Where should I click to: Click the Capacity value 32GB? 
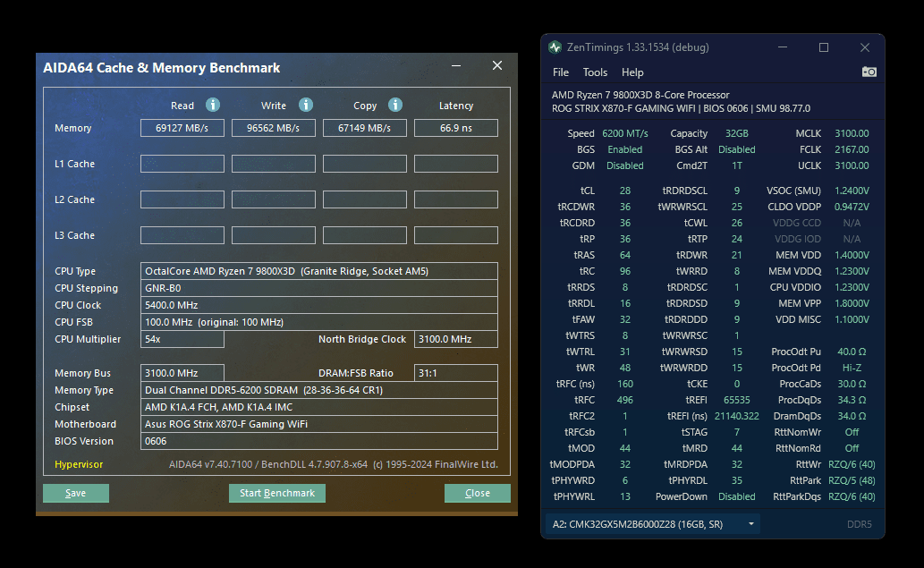coord(737,134)
